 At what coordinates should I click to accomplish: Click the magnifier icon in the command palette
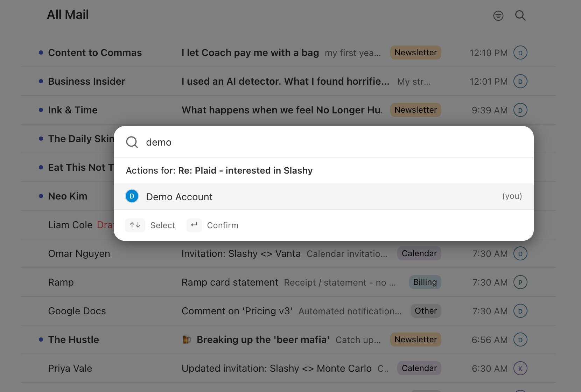click(132, 142)
